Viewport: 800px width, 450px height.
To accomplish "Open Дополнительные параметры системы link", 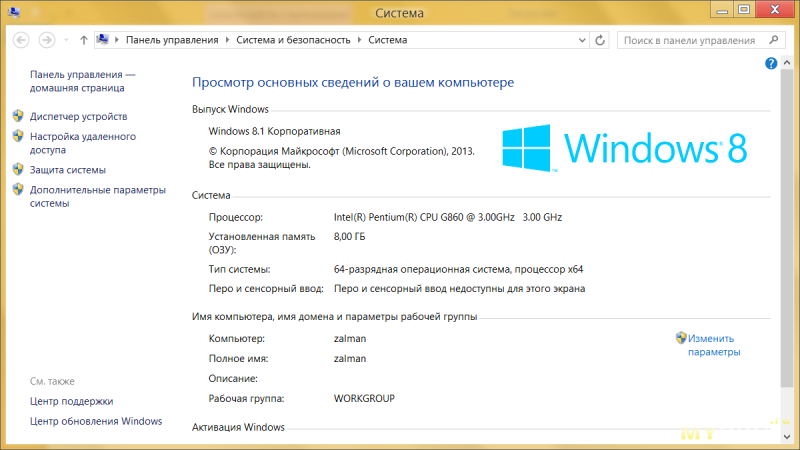I will pyautogui.click(x=97, y=196).
